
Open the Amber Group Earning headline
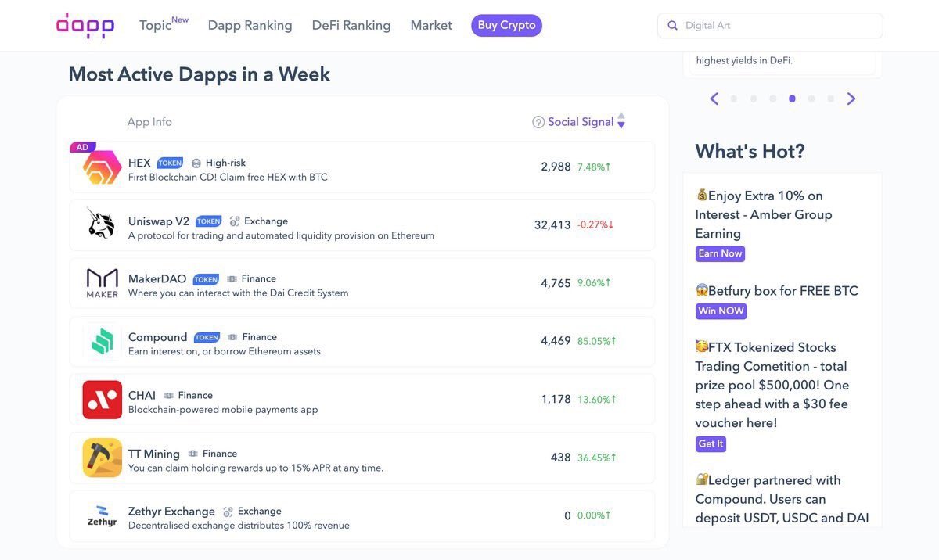coord(764,214)
